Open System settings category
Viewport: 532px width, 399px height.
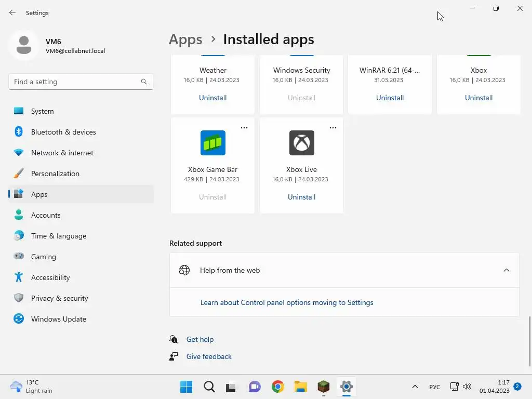[81, 111]
